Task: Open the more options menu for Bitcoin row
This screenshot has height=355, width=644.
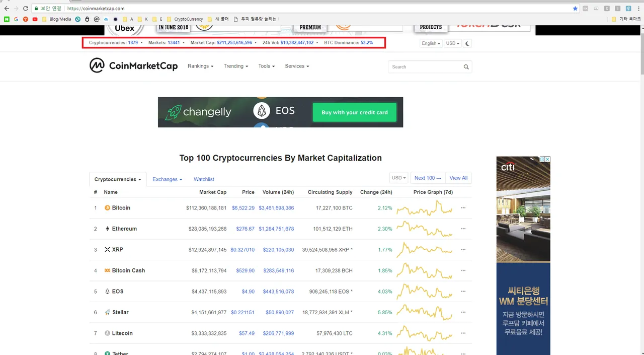Action: (463, 207)
